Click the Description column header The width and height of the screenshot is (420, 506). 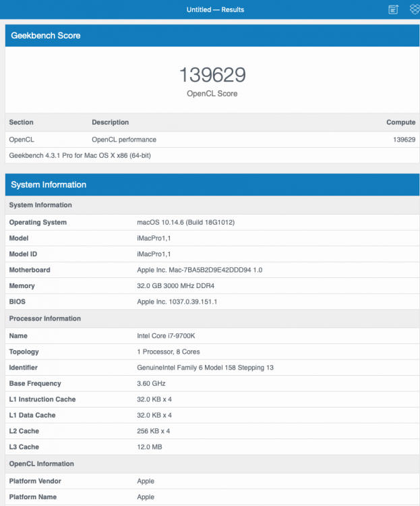(x=111, y=122)
